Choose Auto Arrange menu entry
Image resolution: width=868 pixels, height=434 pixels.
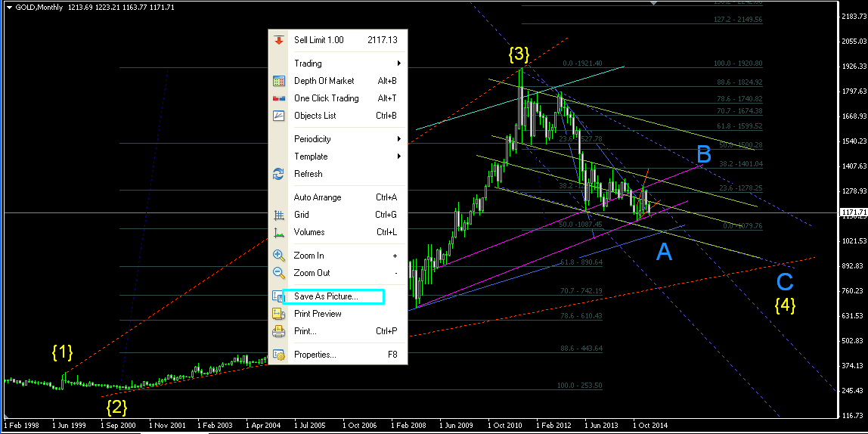point(338,197)
